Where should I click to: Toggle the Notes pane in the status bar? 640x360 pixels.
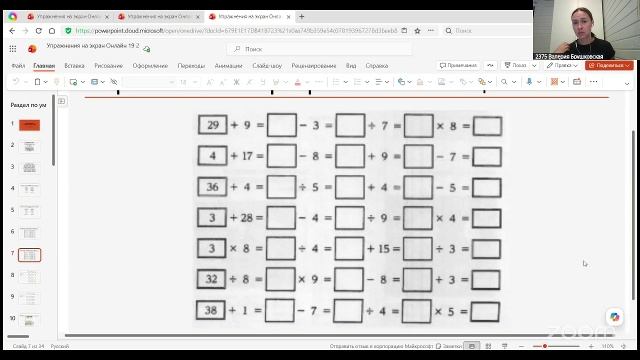pyautogui.click(x=449, y=346)
